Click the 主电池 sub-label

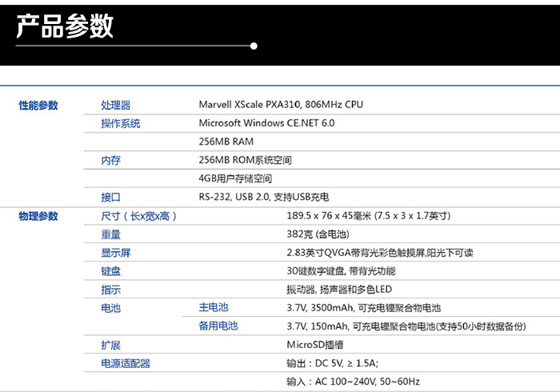coord(213,307)
